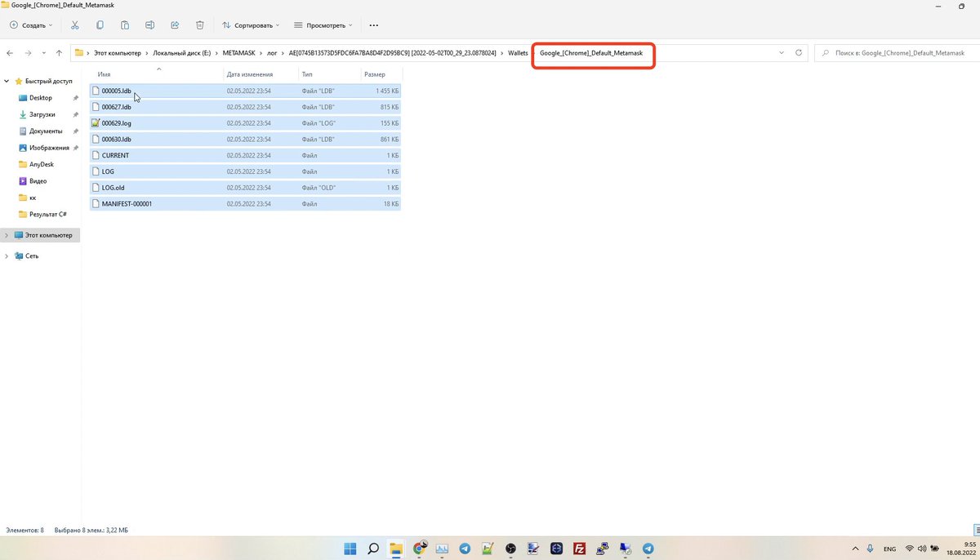
Task: Open taskbar Search magnifier
Action: [x=373, y=549]
